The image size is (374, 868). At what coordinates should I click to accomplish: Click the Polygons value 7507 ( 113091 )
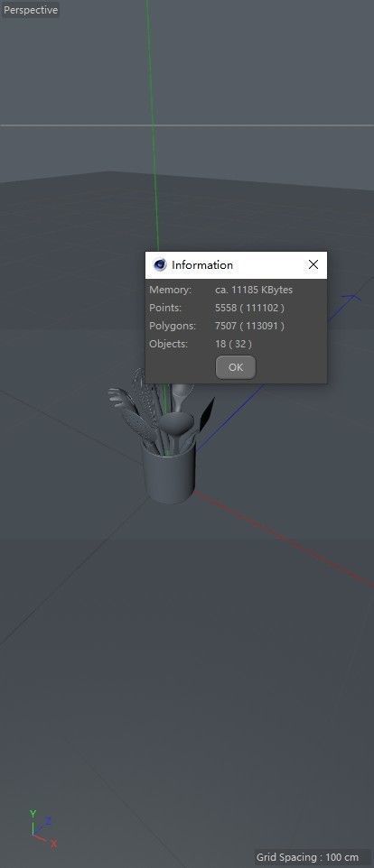point(249,326)
